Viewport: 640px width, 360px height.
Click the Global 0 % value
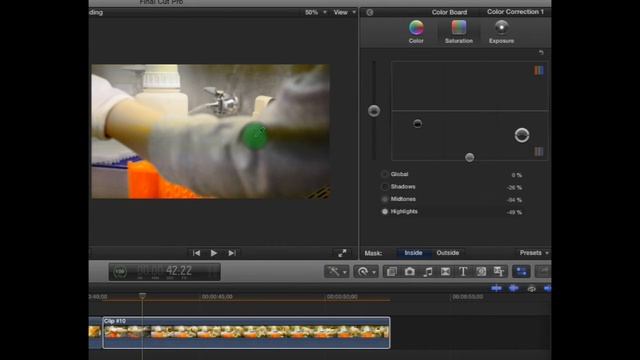pyautogui.click(x=516, y=175)
